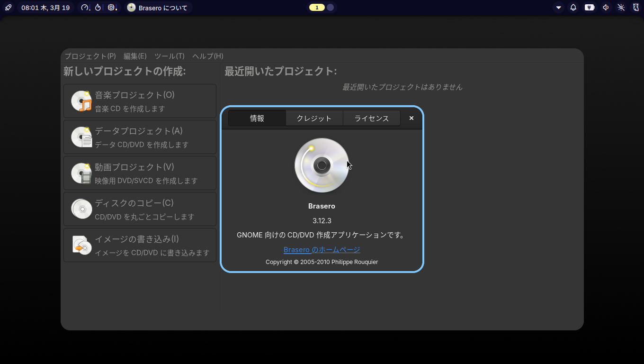Open the 編集(E) menu
This screenshot has height=364, width=644.
click(135, 56)
